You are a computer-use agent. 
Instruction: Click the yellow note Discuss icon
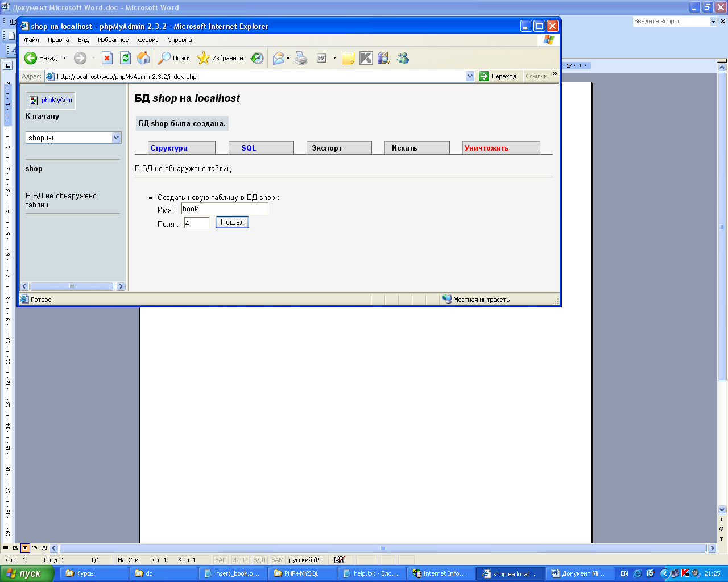point(348,58)
